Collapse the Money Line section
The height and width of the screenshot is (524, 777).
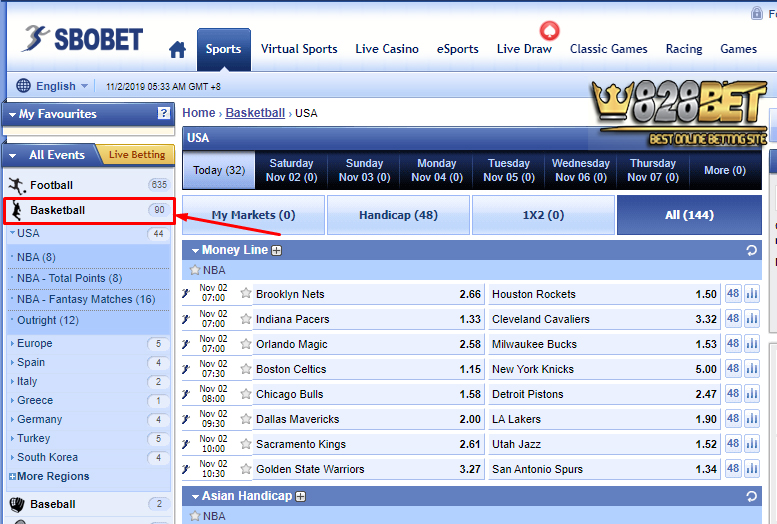(196, 251)
